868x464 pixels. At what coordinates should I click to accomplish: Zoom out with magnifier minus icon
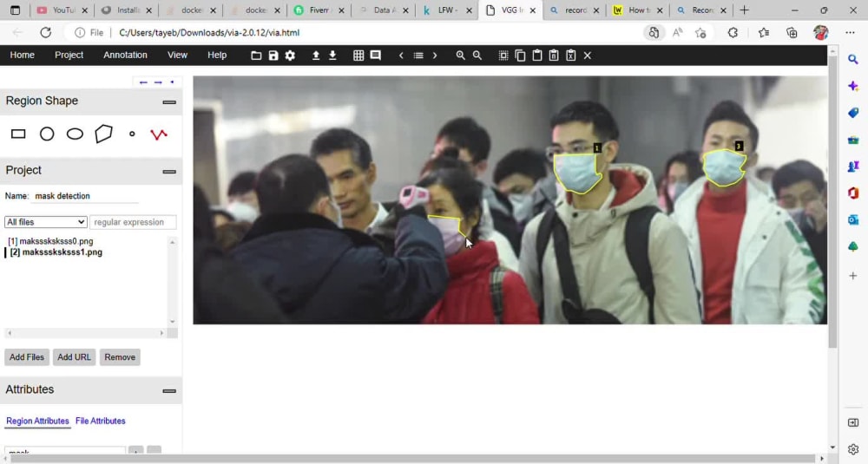[477, 56]
